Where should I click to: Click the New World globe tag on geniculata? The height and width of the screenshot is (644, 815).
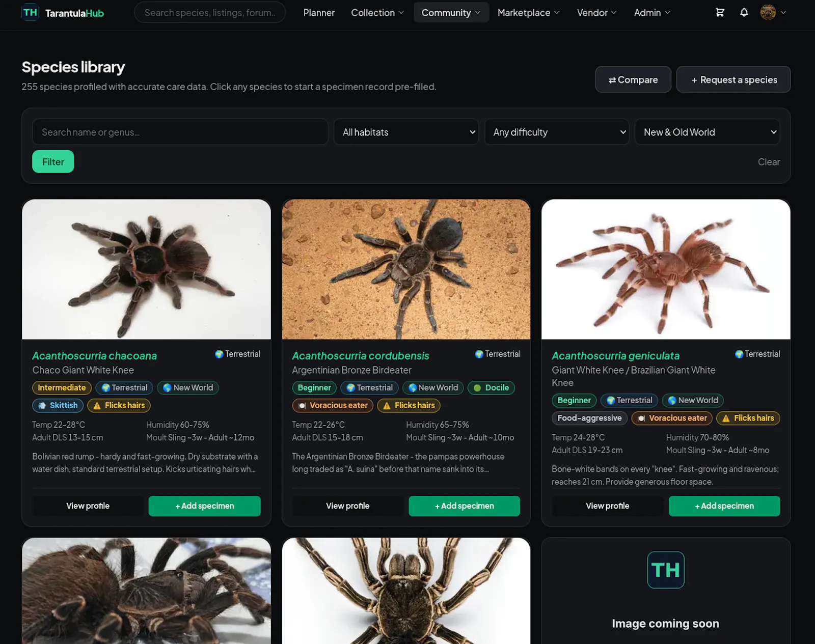pyautogui.click(x=693, y=400)
